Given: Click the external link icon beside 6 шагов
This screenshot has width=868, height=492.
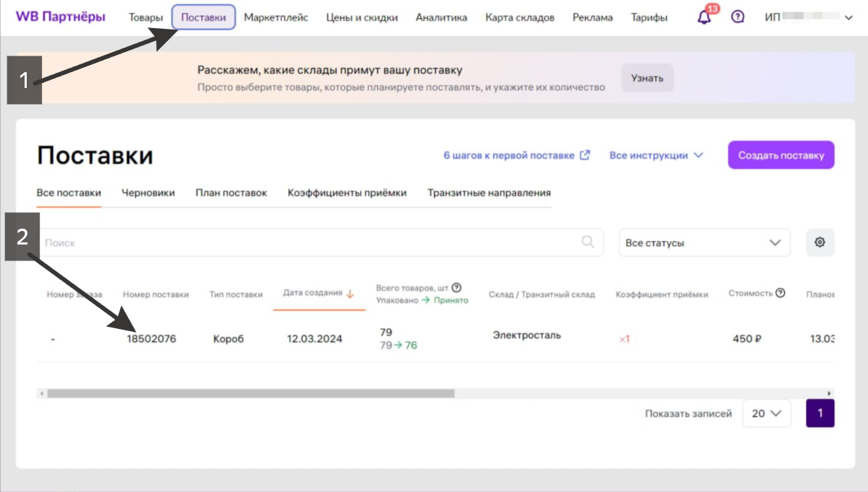Looking at the screenshot, I should [585, 155].
